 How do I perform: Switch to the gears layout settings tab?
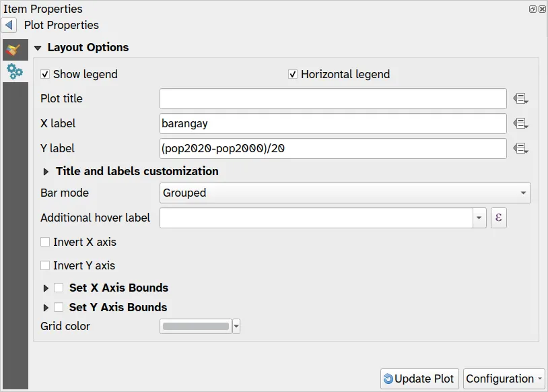(14, 71)
